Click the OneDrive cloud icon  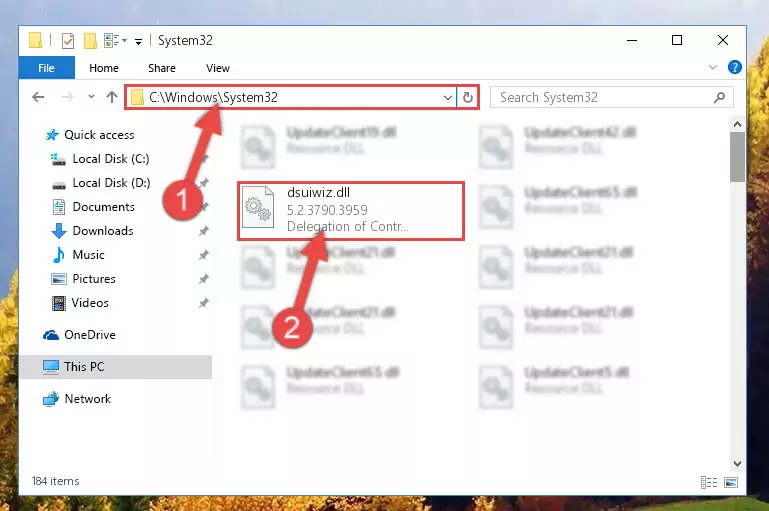pyautogui.click(x=51, y=335)
